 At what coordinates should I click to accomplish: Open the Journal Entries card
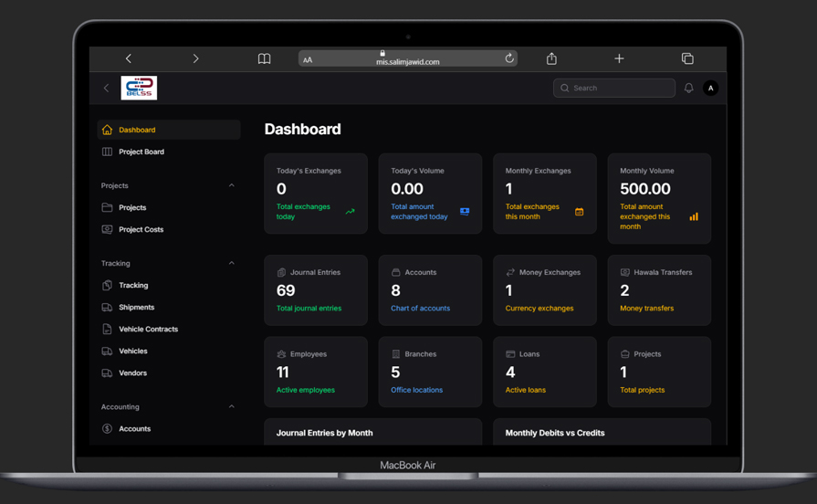(315, 290)
